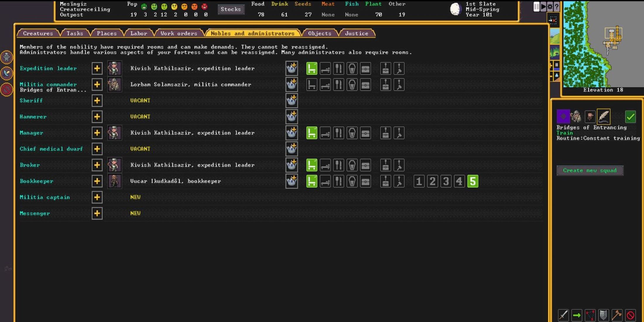Switch to the Labor tab
The width and height of the screenshot is (644, 322).
click(x=139, y=33)
